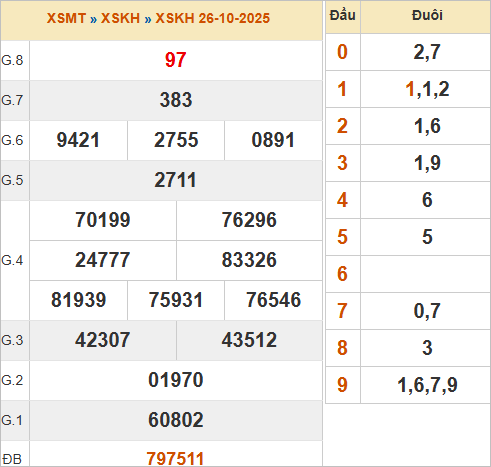The width and height of the screenshot is (491, 467).
Task: Select the G.7 prize number 383
Action: click(x=176, y=100)
